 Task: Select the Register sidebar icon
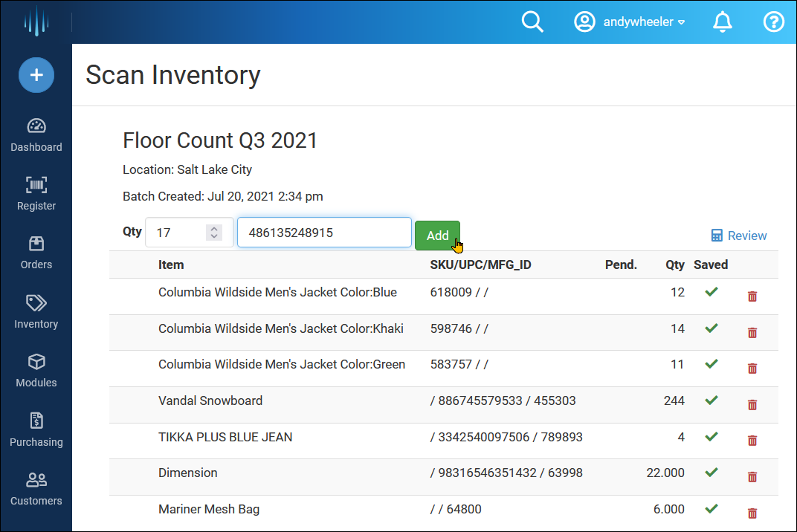(x=36, y=192)
